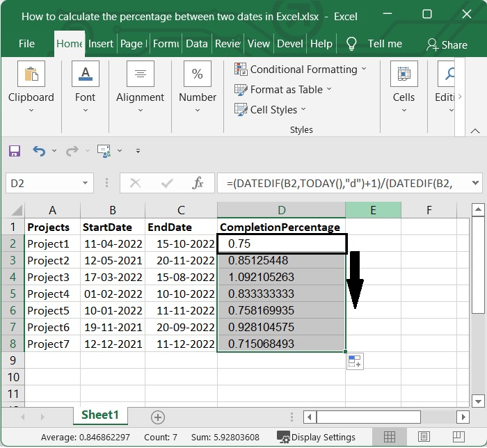Image resolution: width=487 pixels, height=448 pixels.
Task: Switch to the Insert tab
Action: tap(101, 44)
